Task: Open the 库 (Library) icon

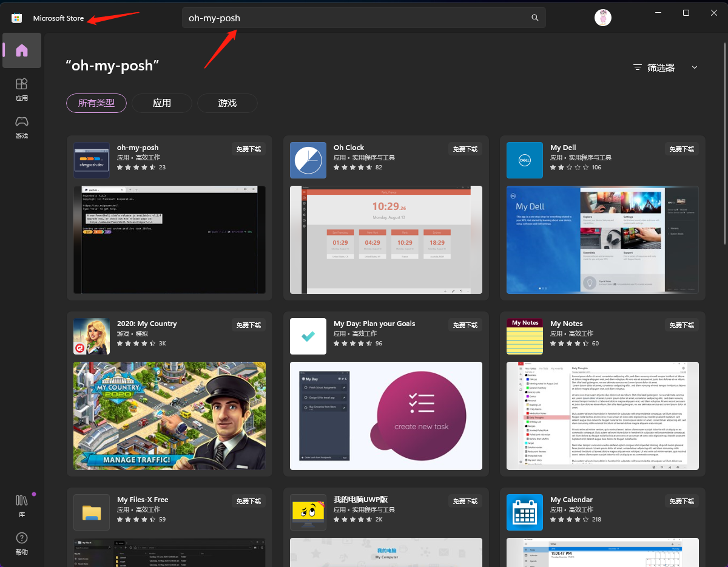Action: tap(22, 505)
